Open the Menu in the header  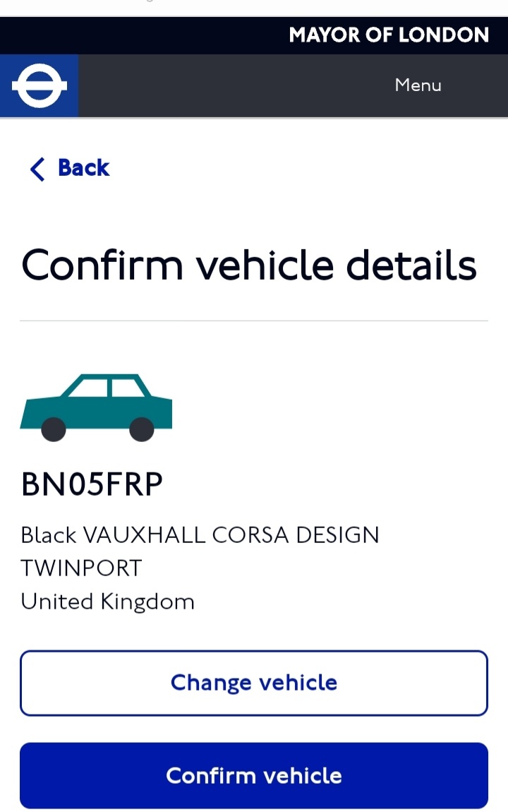pyautogui.click(x=418, y=85)
